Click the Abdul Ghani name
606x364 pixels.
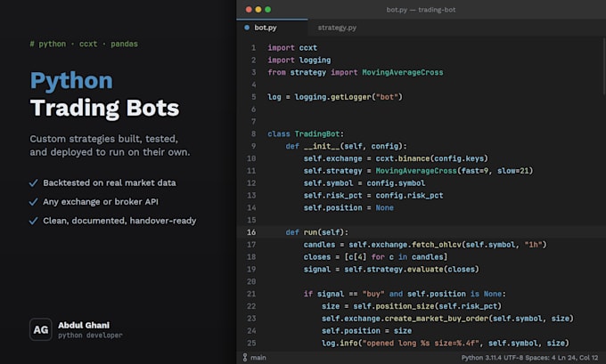[84, 325]
